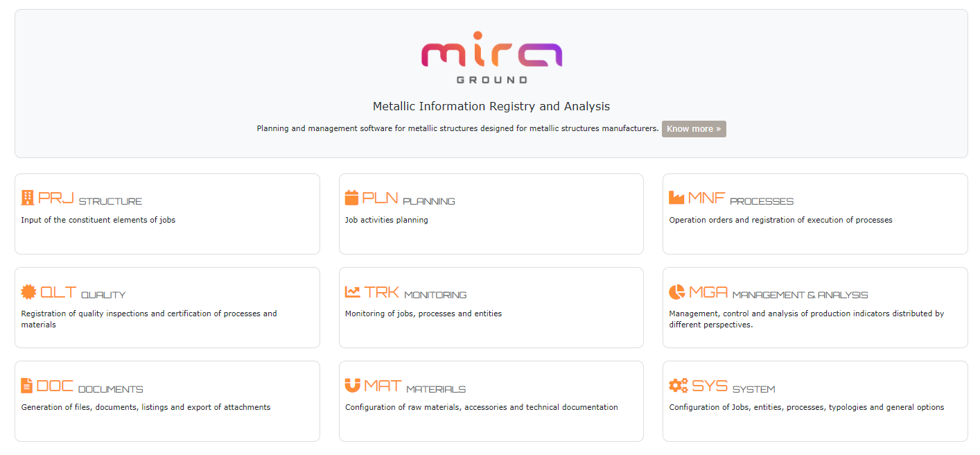Viewport: 980px width, 455px height.
Task: Click the calendar icon next to PLN
Action: tap(351, 198)
